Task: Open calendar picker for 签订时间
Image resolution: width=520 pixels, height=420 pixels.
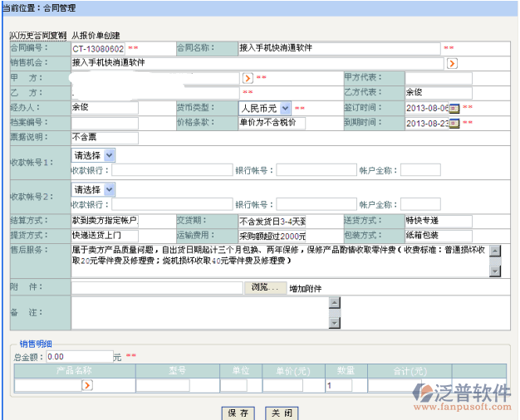Action: coord(454,108)
